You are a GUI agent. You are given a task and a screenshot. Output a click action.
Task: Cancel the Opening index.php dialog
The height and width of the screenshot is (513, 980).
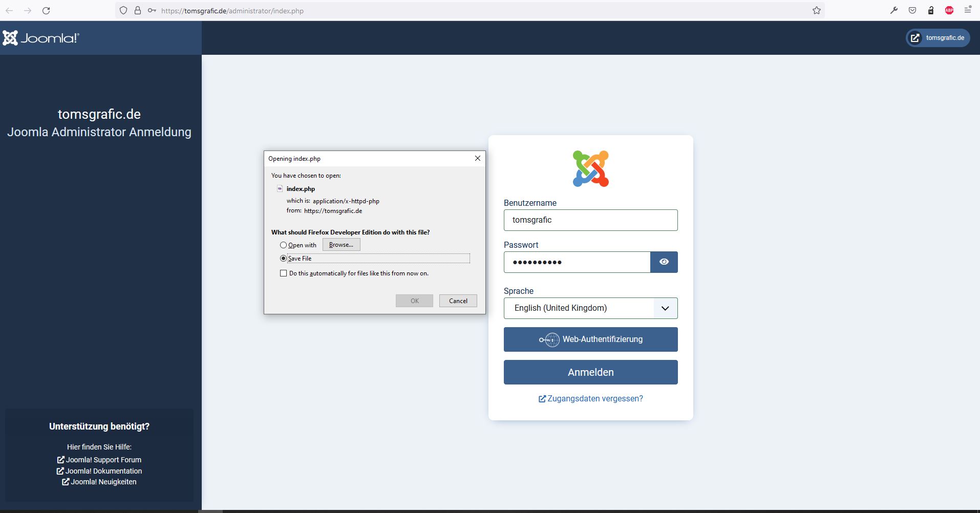click(458, 301)
